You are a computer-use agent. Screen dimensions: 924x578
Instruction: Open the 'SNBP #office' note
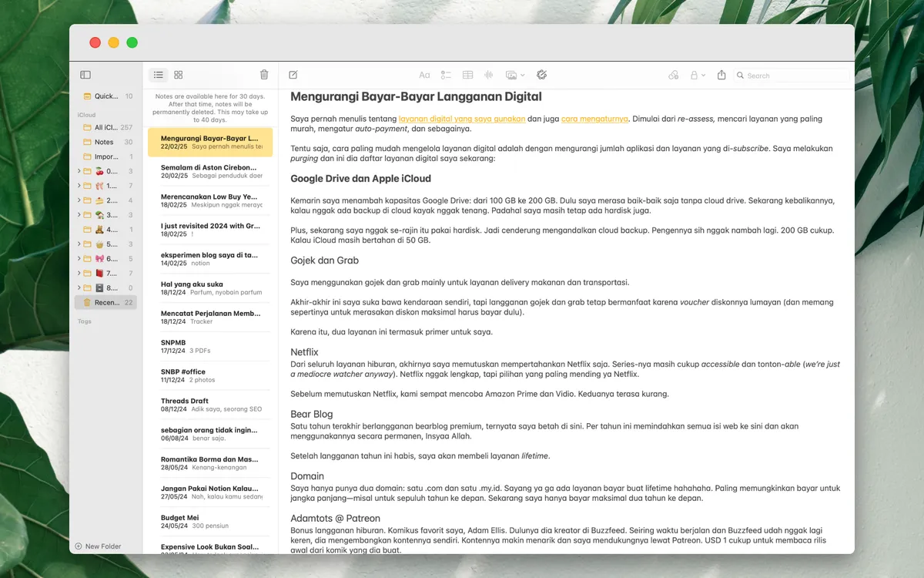point(210,376)
